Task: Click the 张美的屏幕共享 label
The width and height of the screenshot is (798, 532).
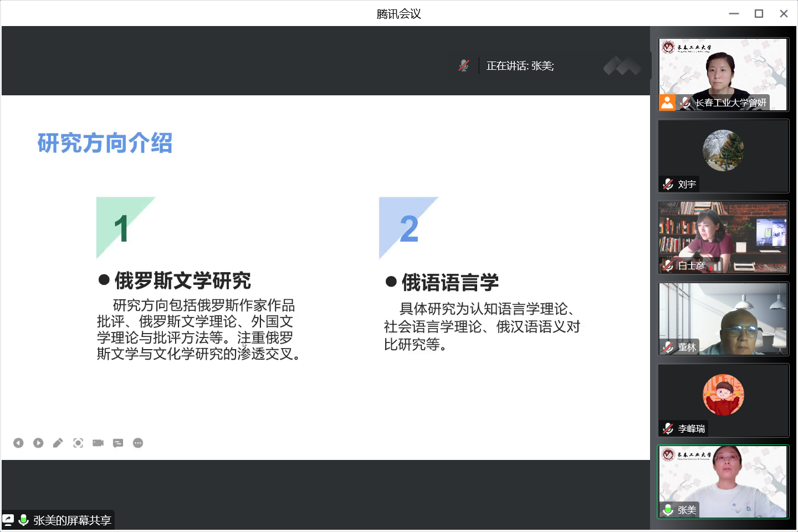Action: 72,520
